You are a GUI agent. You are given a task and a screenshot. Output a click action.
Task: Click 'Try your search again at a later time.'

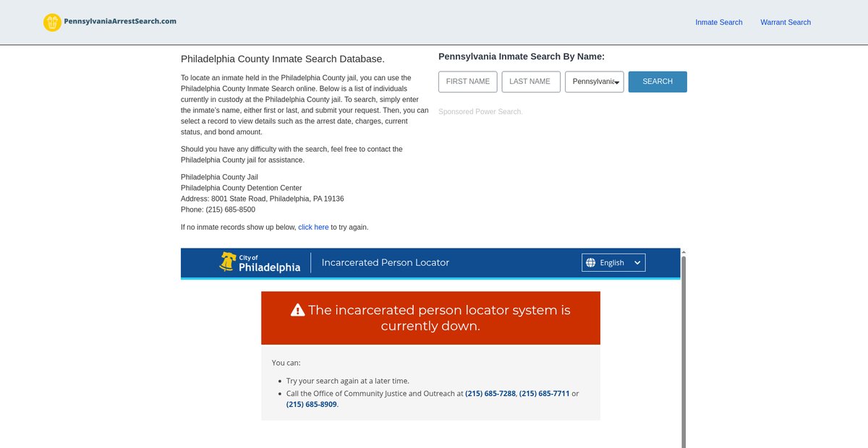pyautogui.click(x=348, y=381)
